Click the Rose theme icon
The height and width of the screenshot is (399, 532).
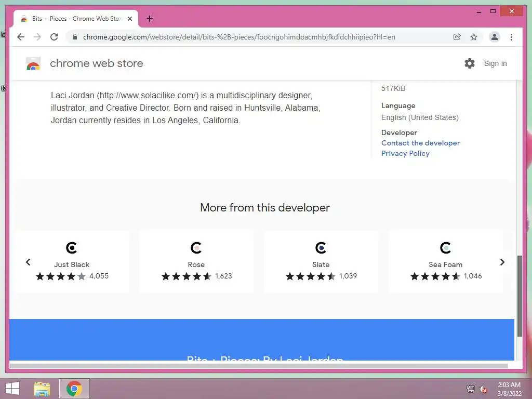pyautogui.click(x=196, y=248)
